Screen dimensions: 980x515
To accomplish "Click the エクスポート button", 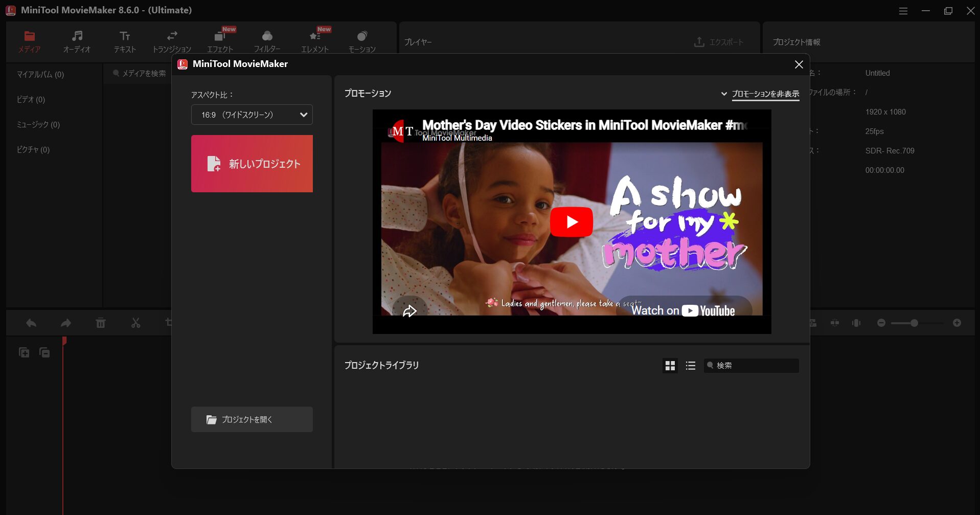I will tap(719, 42).
